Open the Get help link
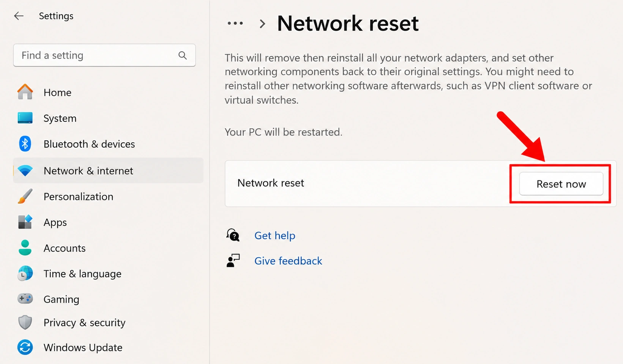The image size is (623, 364). tap(275, 235)
